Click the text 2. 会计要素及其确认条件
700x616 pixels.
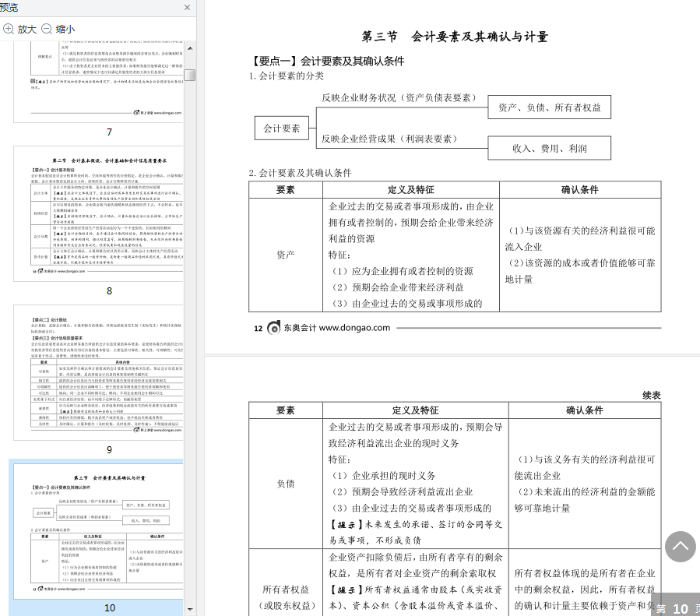[x=301, y=173]
